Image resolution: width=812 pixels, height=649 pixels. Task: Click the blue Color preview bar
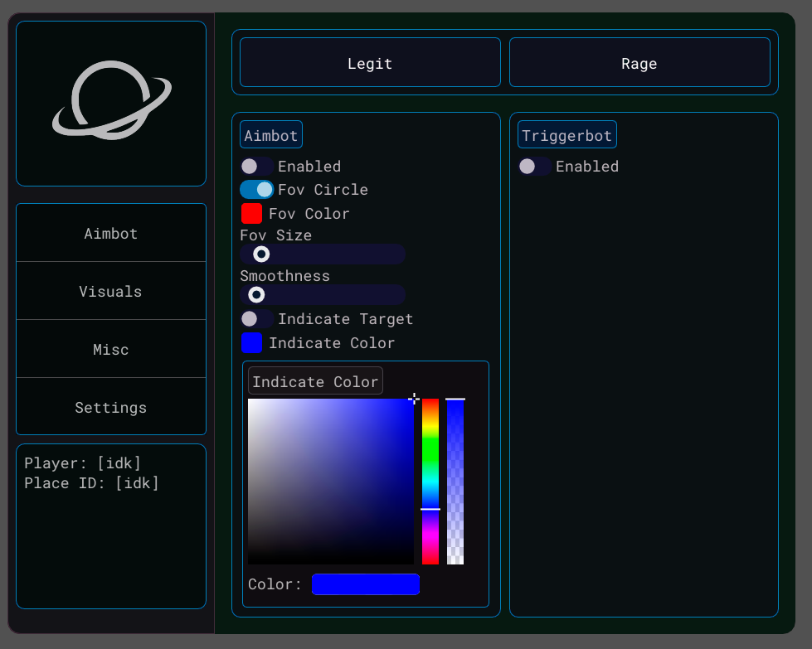click(x=365, y=584)
